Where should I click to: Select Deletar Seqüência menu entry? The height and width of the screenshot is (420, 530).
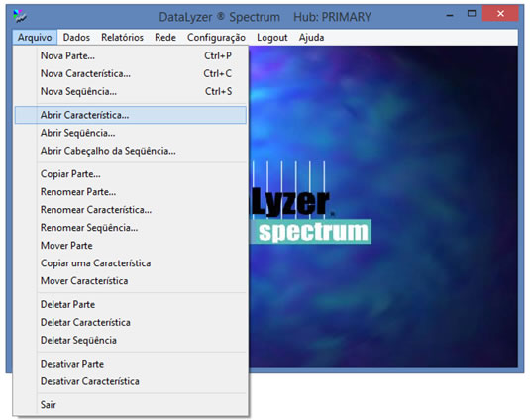pyautogui.click(x=131, y=340)
